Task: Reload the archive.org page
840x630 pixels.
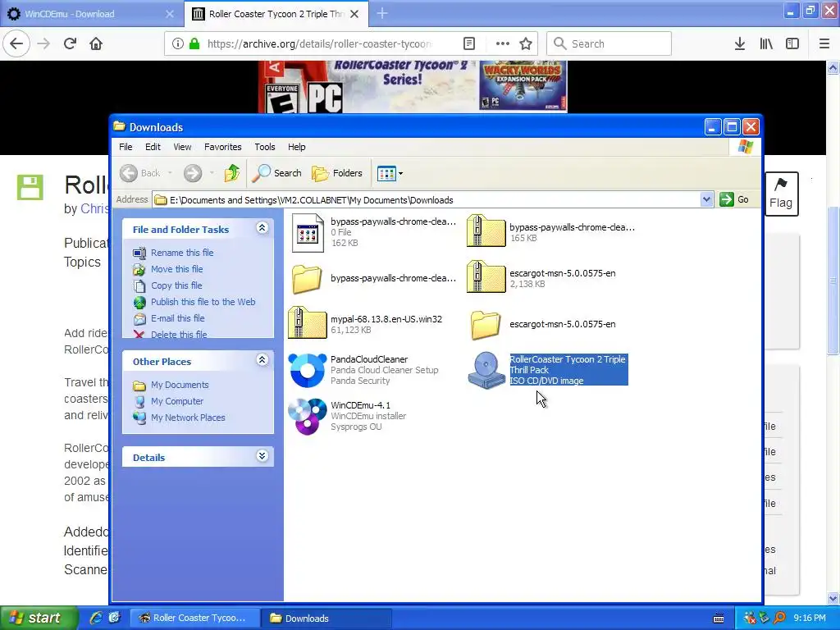Action: pos(70,43)
